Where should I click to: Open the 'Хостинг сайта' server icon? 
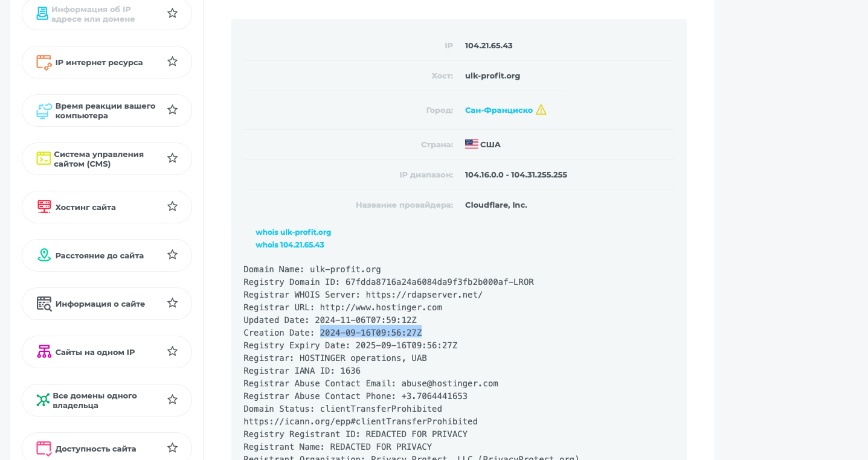tap(44, 207)
